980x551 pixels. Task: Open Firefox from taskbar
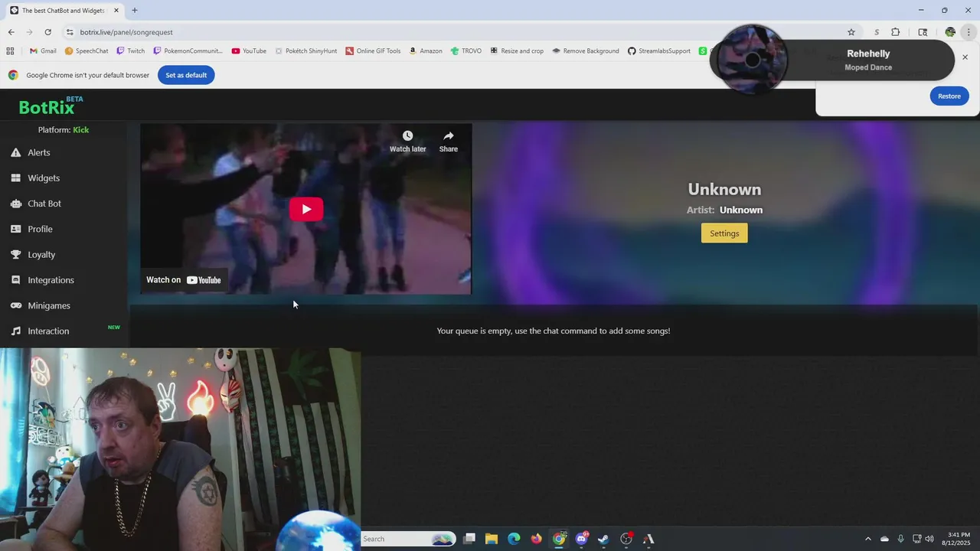click(537, 539)
